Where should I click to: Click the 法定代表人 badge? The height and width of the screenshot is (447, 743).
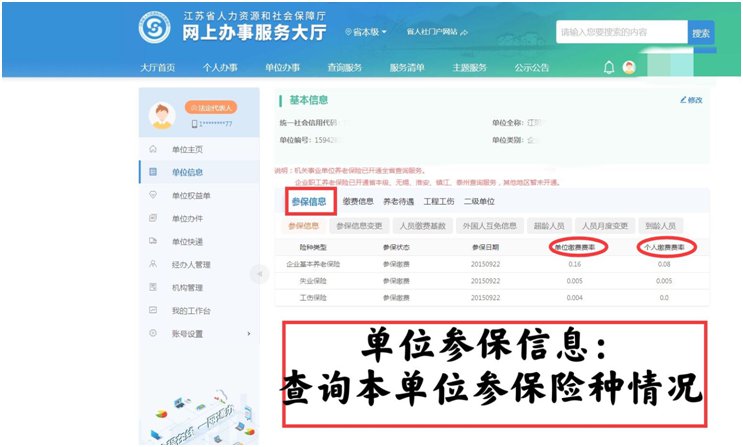point(211,107)
